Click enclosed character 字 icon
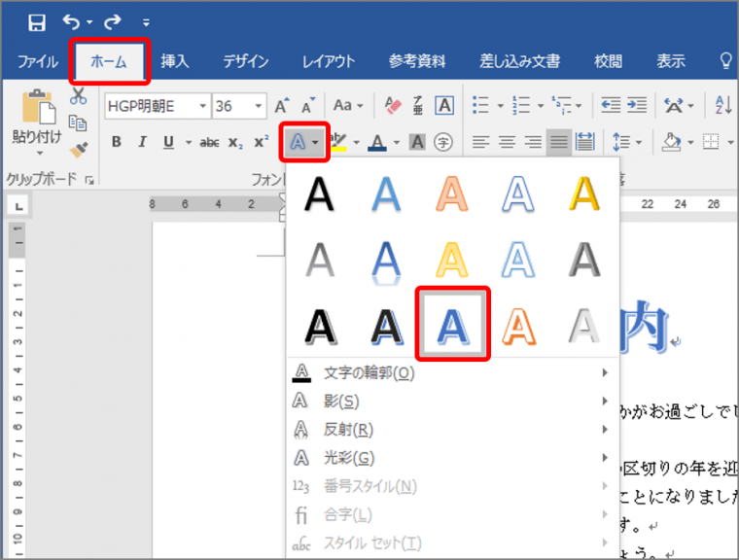The height and width of the screenshot is (560, 739). pos(443,141)
